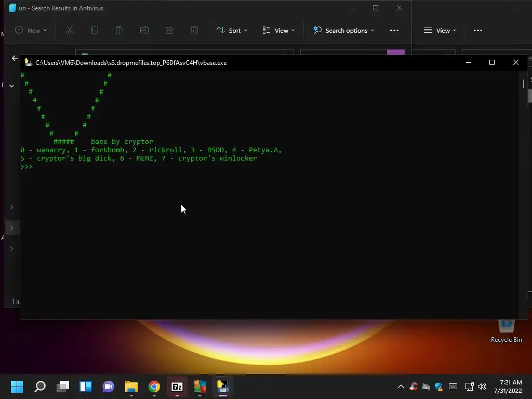Click the volume speaker tray icon
Viewport: 532px width, 399px height.
[482, 387]
